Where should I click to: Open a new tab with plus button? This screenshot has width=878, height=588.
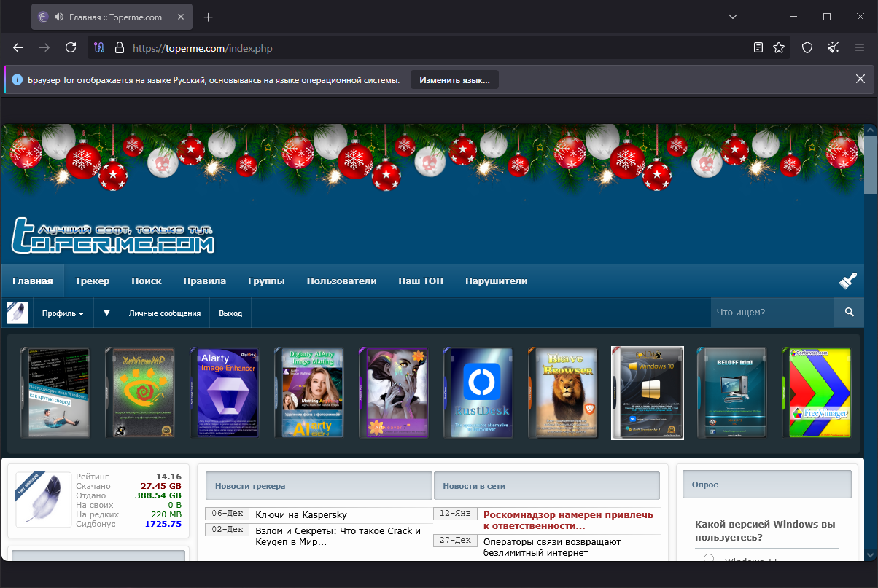click(x=208, y=17)
